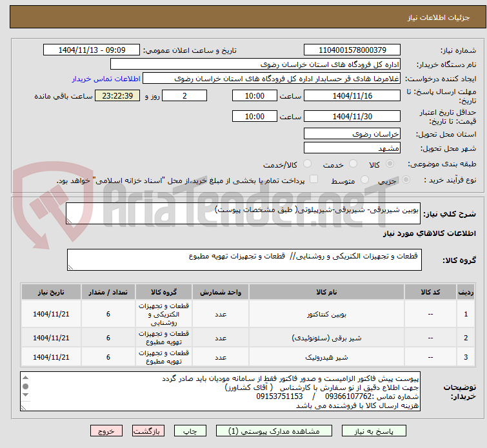Click the quantity 6 cell in the شیر هیدرولیک row

pyautogui.click(x=108, y=357)
